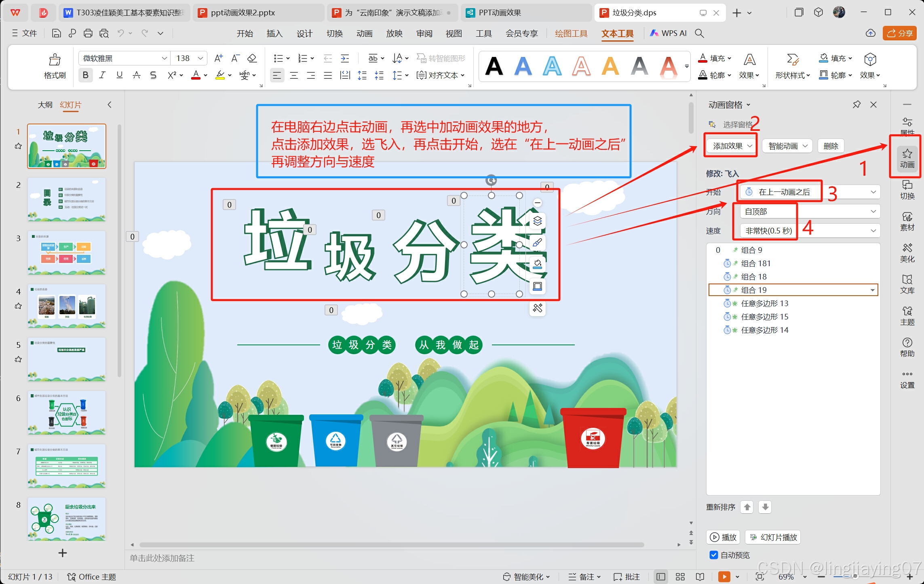Pin the animation pane
Viewport: 924px width, 584px height.
pos(856,105)
